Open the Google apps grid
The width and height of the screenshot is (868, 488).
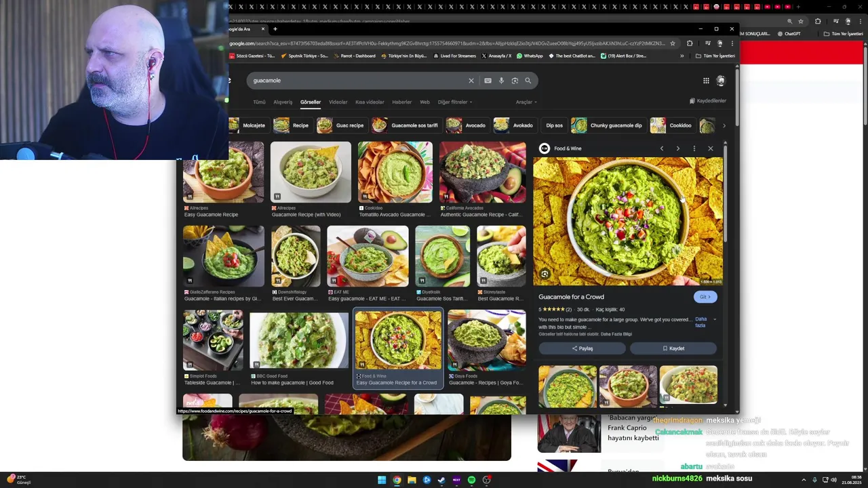706,81
